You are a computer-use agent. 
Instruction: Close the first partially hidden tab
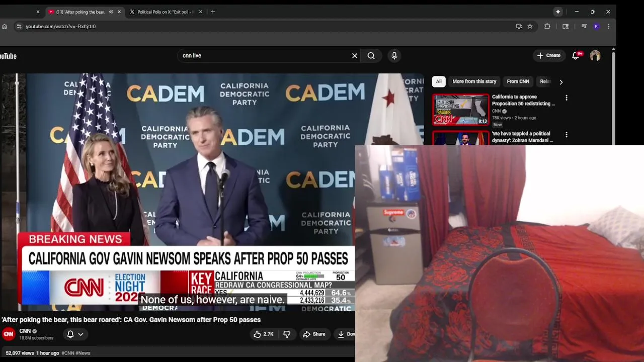(x=38, y=12)
